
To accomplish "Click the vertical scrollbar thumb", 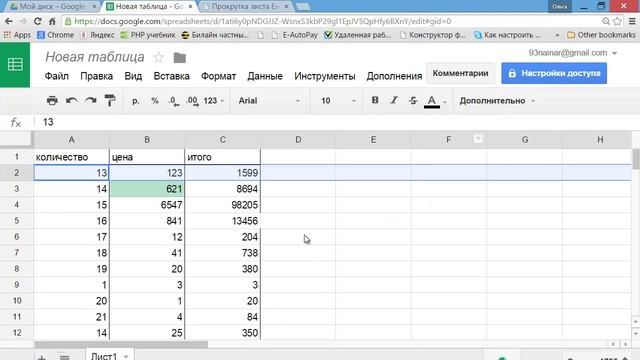I will click(636, 159).
